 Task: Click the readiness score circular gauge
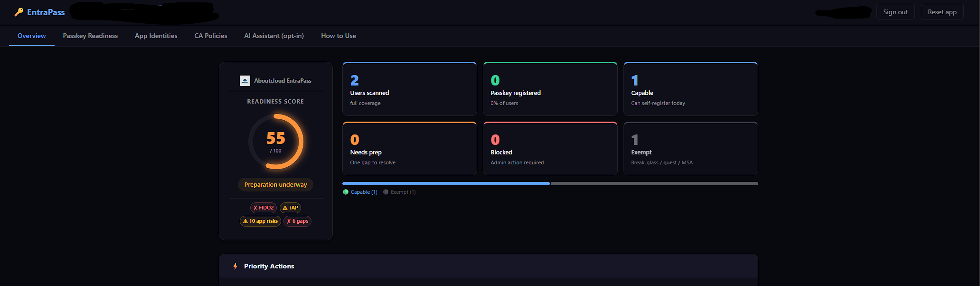[x=276, y=142]
